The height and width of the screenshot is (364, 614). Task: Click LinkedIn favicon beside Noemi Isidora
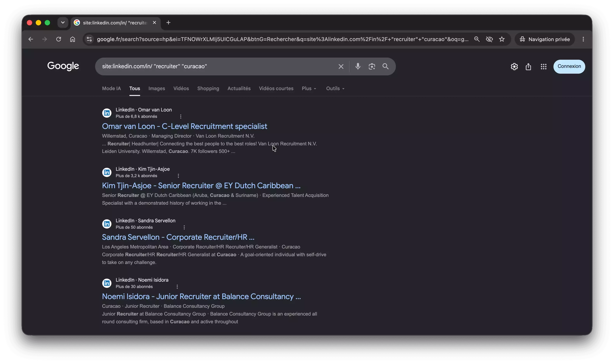(107, 283)
